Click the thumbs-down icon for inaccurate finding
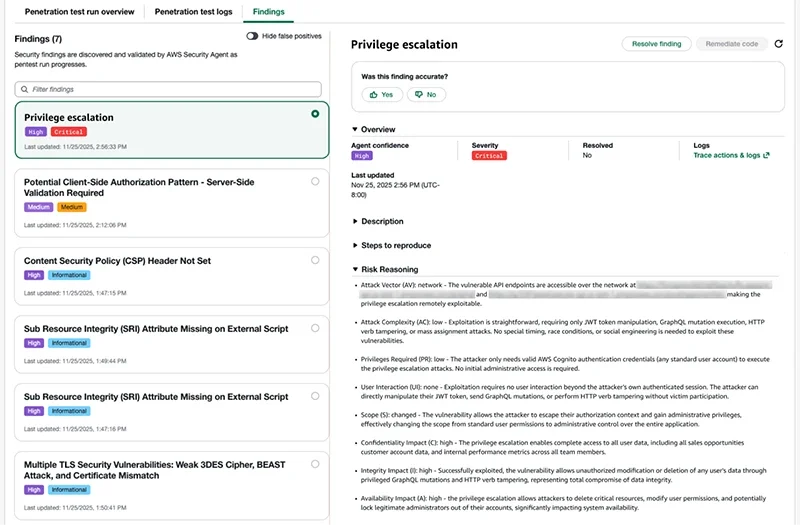Viewport: 800px width, 525px height. point(420,95)
